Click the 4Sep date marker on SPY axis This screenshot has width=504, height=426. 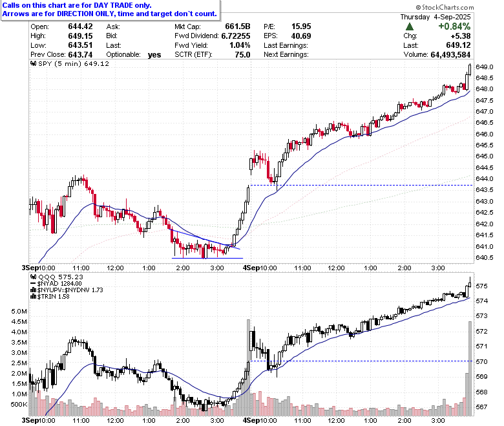pos(251,268)
